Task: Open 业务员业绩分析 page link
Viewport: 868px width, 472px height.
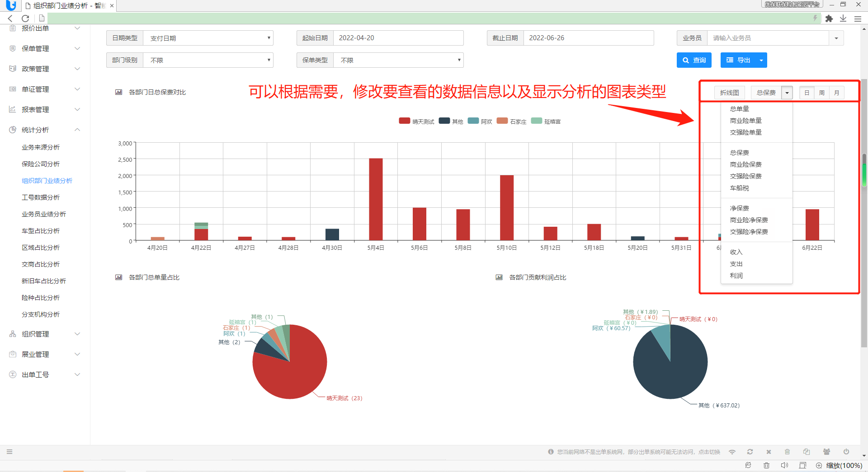Action: click(44, 214)
